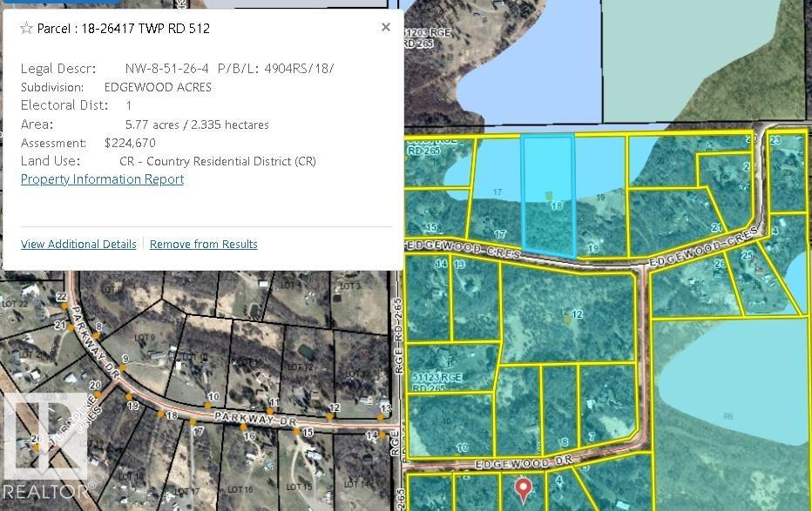Click orange address marker 12 on Parkway Dr
This screenshot has height=511, width=812.
click(x=329, y=416)
